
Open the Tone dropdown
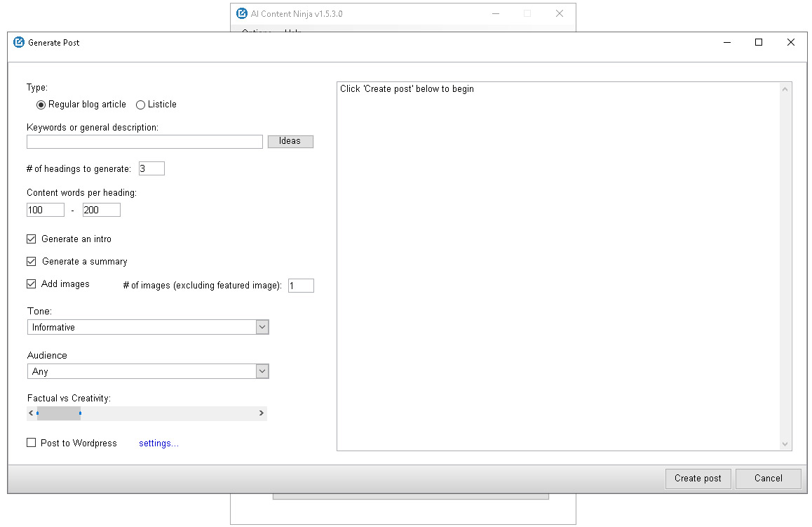[x=148, y=327]
